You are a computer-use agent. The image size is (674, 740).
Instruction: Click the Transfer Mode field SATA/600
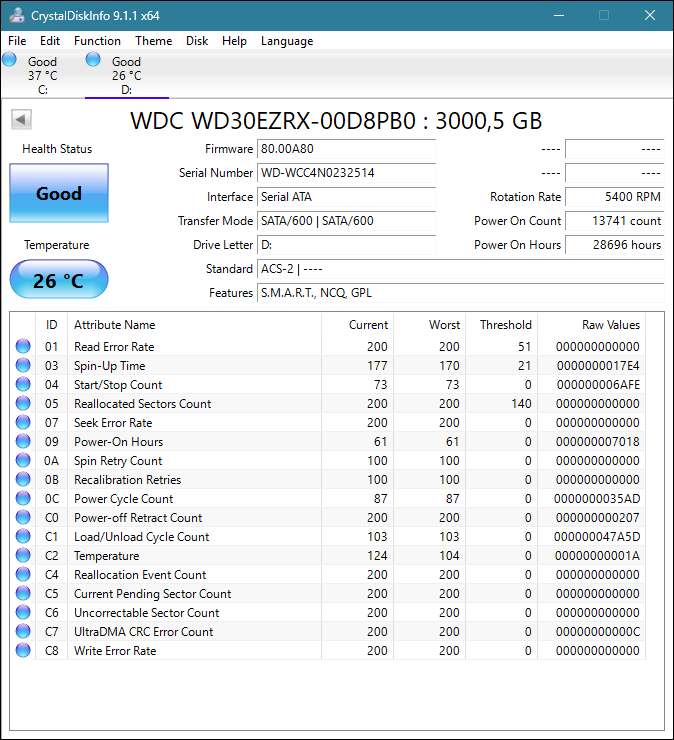click(346, 221)
